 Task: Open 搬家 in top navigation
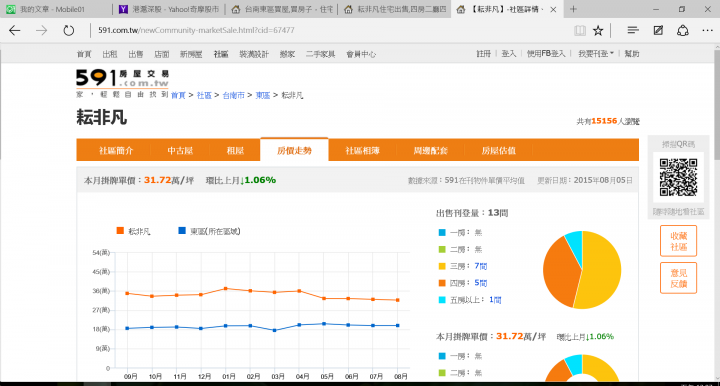coord(287,54)
